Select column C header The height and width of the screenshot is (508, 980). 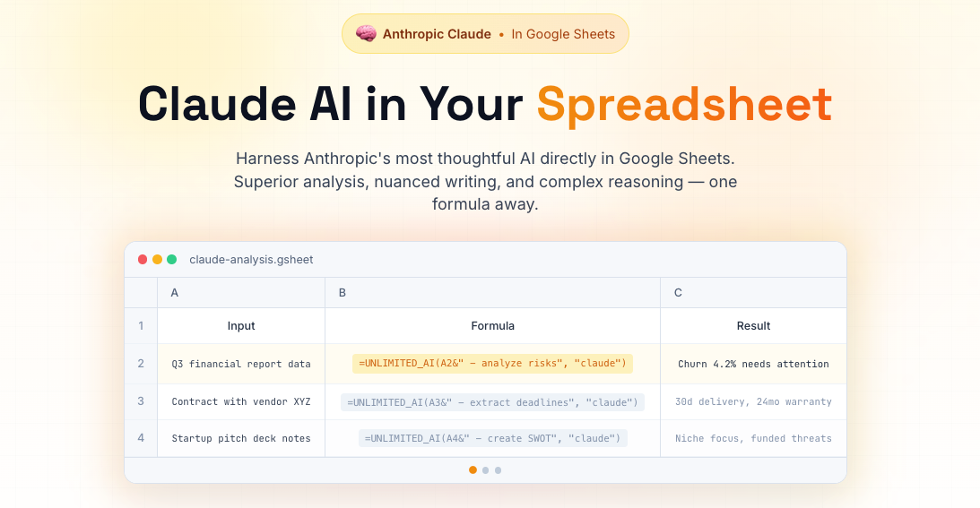click(753, 292)
